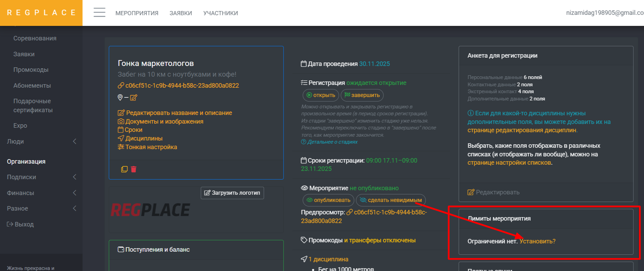Open the Предпросмотр preview link
644x271 pixels.
point(364,216)
